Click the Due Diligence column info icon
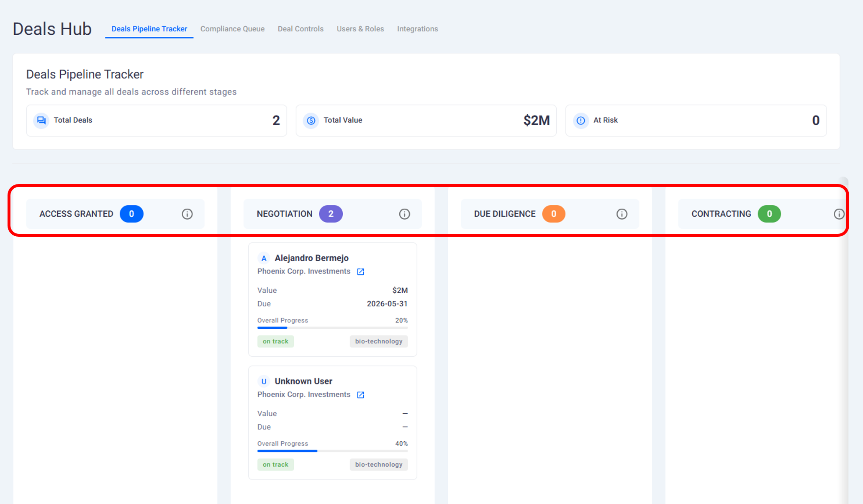 622,214
